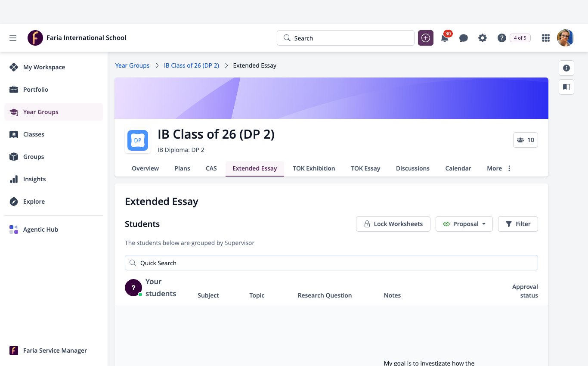Click the help question mark icon

[x=501, y=38]
